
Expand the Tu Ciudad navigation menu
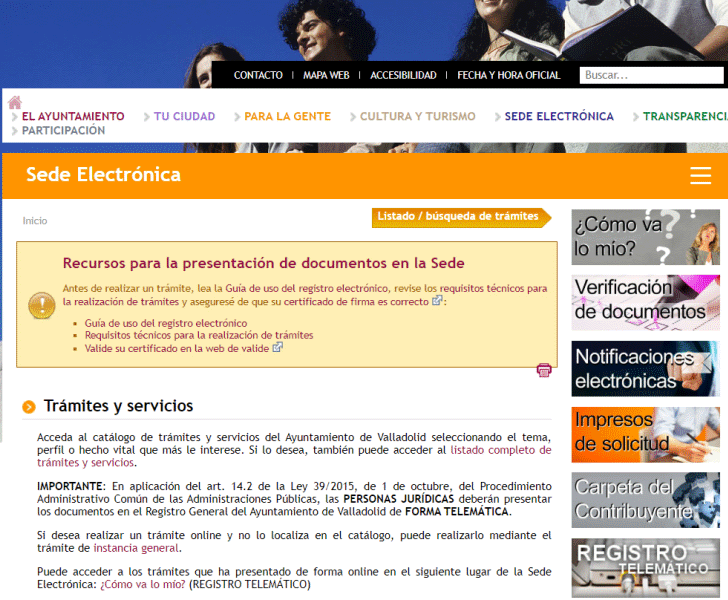tap(184, 116)
